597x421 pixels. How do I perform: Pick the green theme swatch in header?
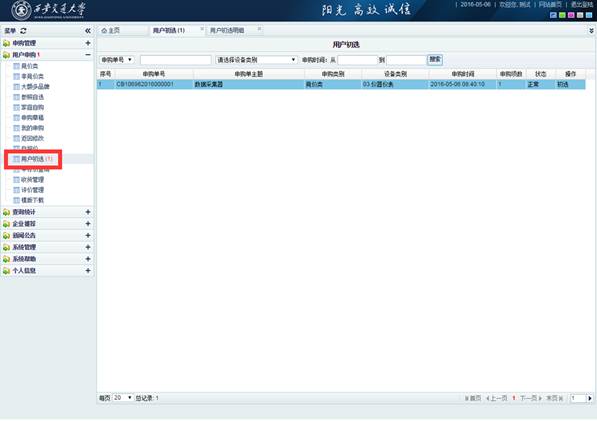(x=562, y=15)
